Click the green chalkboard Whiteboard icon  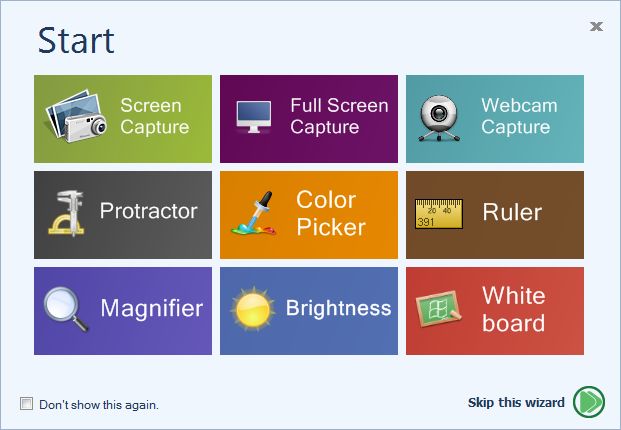439,308
